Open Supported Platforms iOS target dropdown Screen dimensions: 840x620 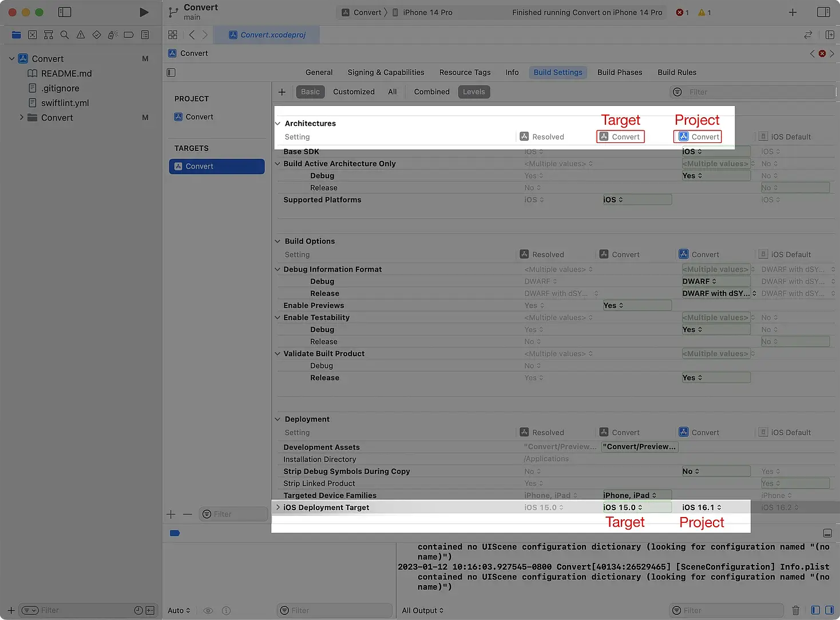(636, 200)
